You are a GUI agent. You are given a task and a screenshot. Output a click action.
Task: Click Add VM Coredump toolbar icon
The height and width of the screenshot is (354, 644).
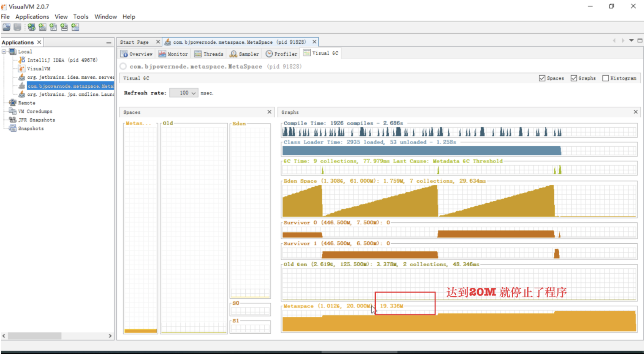53,27
